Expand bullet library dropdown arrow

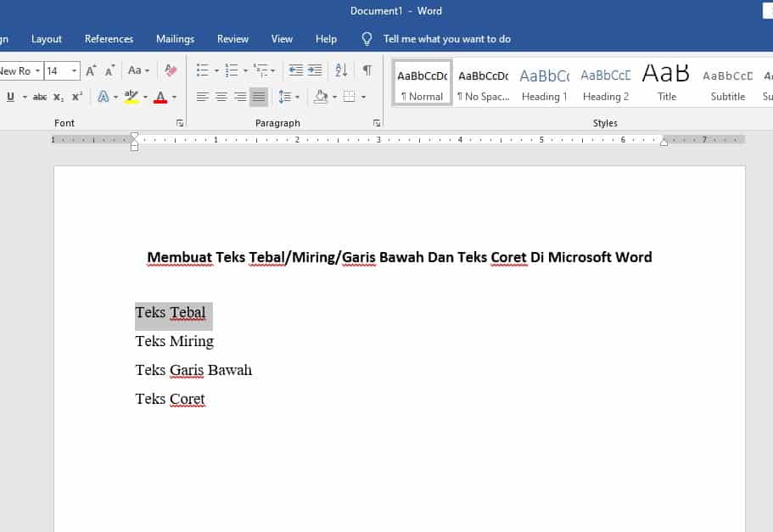[216, 70]
